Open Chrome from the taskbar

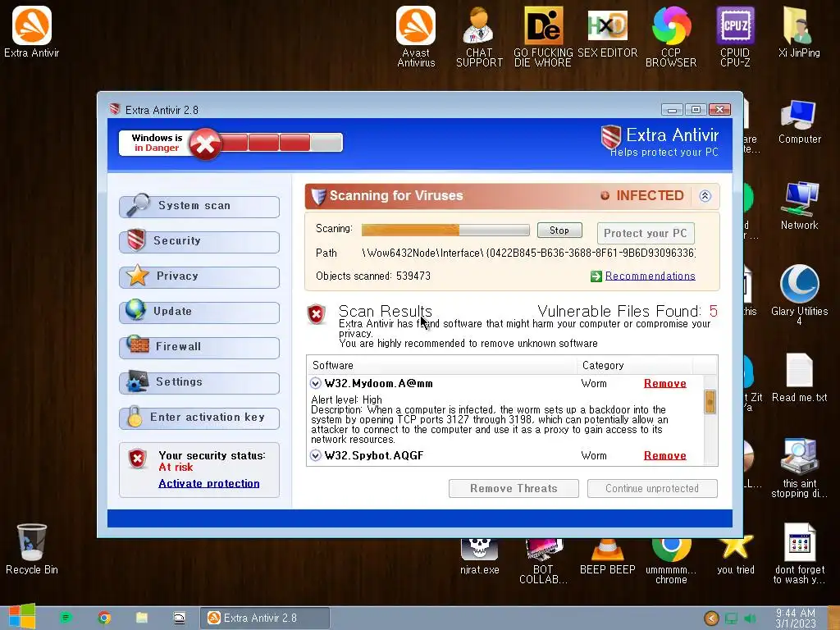tap(104, 618)
